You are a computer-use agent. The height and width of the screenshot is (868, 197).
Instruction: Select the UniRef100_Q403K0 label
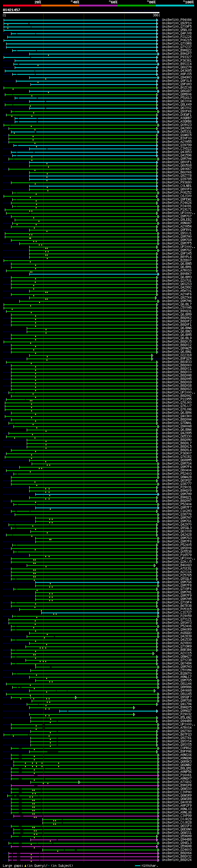click(x=177, y=416)
